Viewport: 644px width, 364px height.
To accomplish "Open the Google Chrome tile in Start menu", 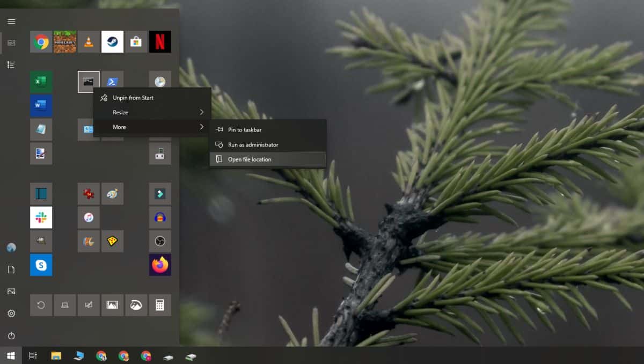I will (x=41, y=42).
